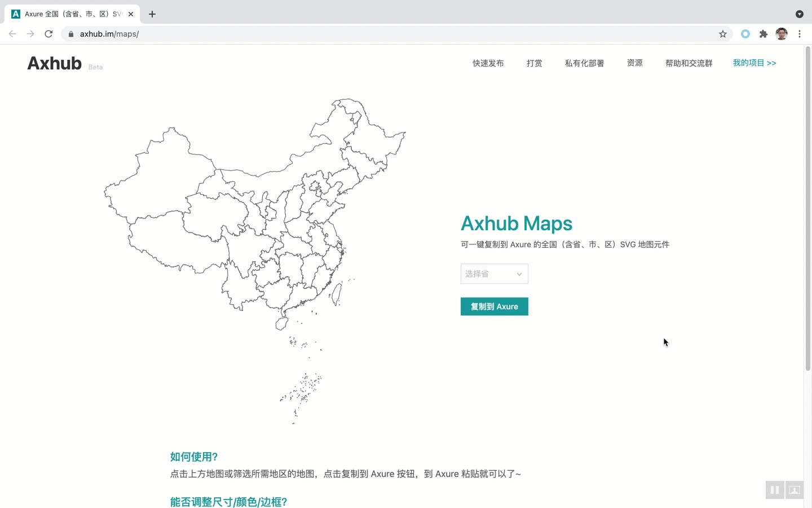This screenshot has height=508, width=812.
Task: Click the pause icon at bottom right
Action: point(775,490)
